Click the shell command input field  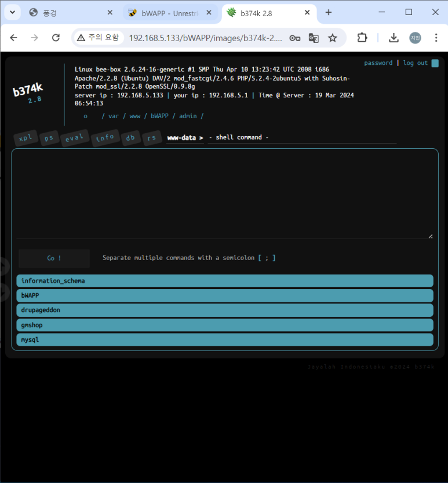302,137
